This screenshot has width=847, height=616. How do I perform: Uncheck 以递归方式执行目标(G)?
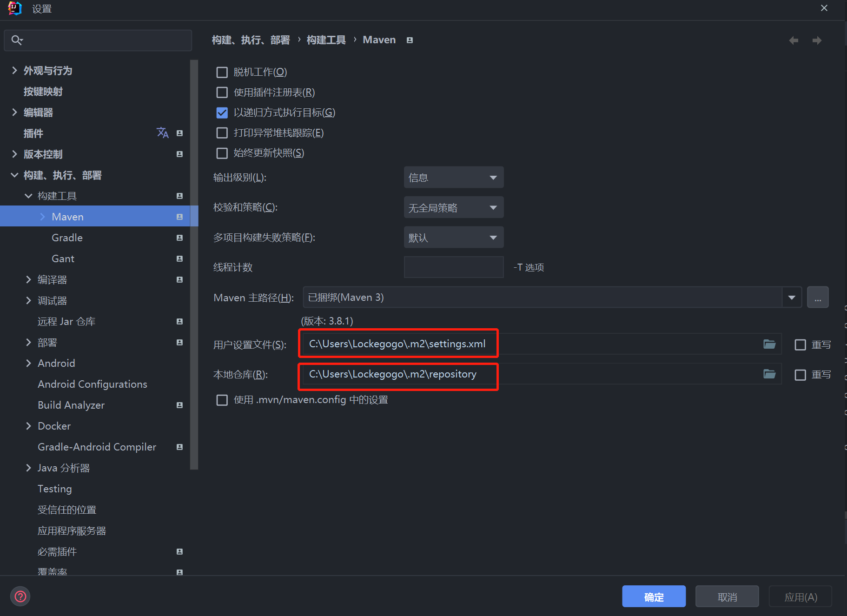(x=222, y=113)
